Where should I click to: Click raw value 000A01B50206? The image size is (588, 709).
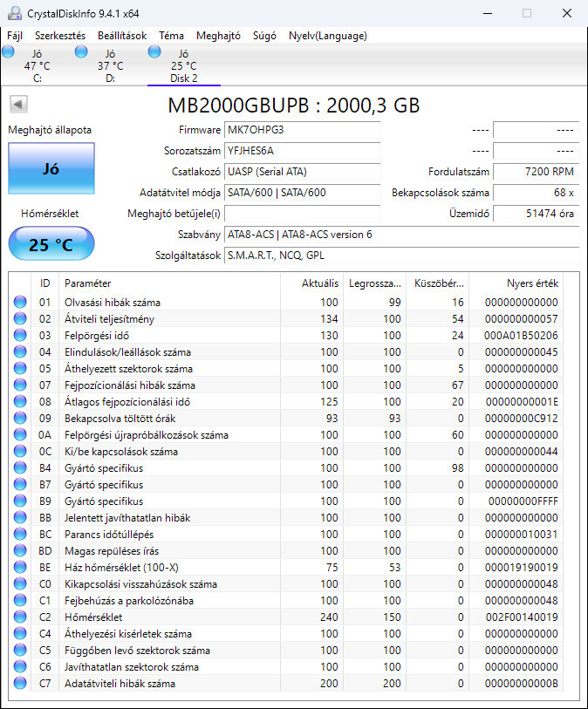tap(521, 336)
